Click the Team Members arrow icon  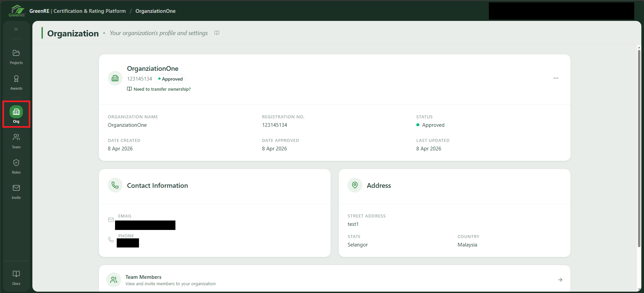click(560, 280)
